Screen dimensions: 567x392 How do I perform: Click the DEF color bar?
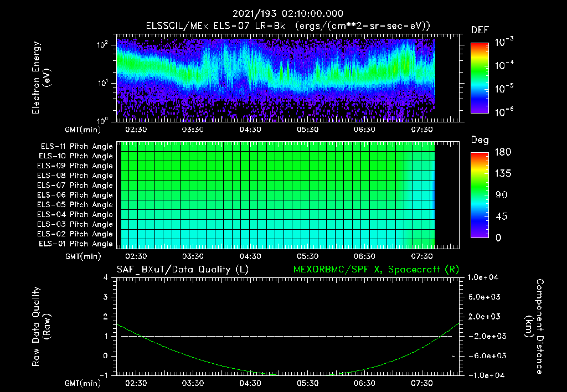point(480,78)
